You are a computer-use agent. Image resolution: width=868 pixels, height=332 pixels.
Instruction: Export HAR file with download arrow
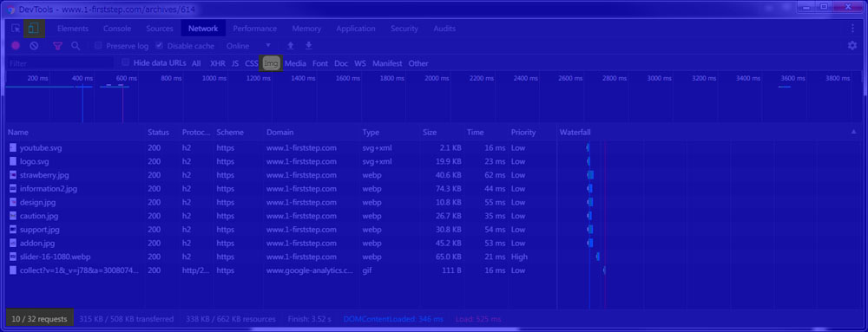[309, 46]
